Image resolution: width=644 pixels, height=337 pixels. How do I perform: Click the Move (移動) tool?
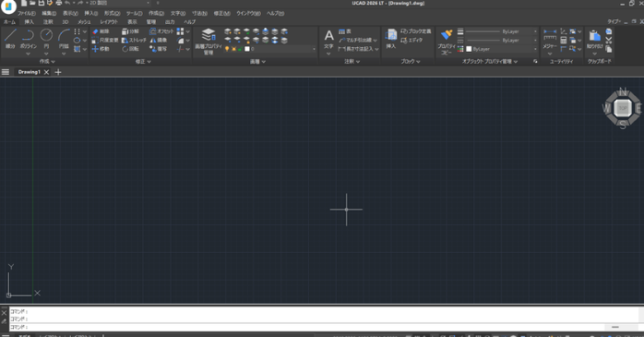pos(101,49)
